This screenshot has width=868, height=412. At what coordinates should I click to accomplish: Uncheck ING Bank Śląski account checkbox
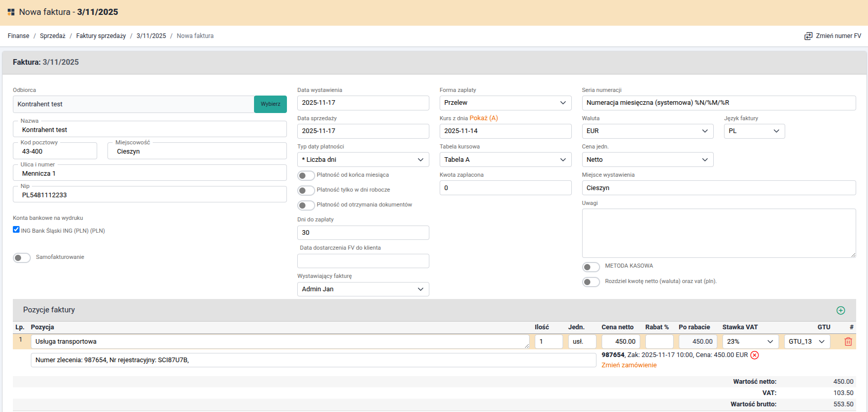(x=16, y=230)
